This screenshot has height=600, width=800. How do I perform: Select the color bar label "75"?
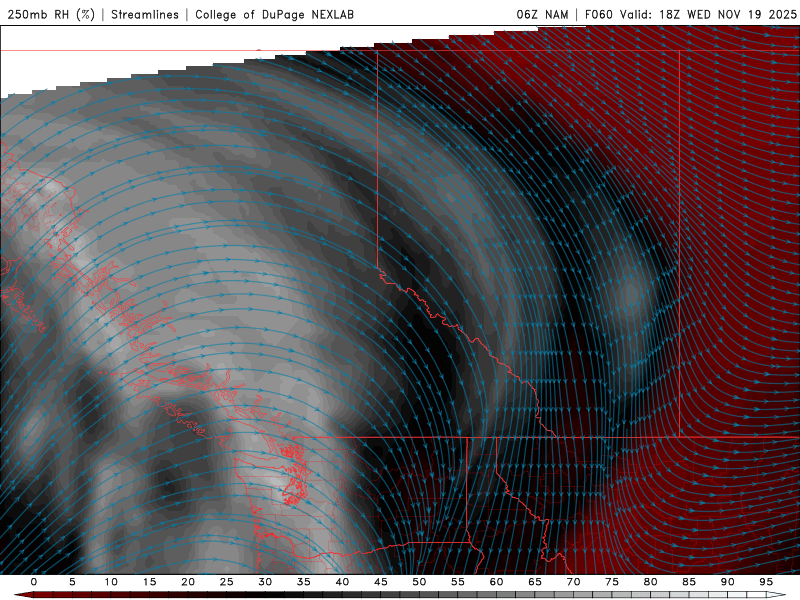coord(611,582)
